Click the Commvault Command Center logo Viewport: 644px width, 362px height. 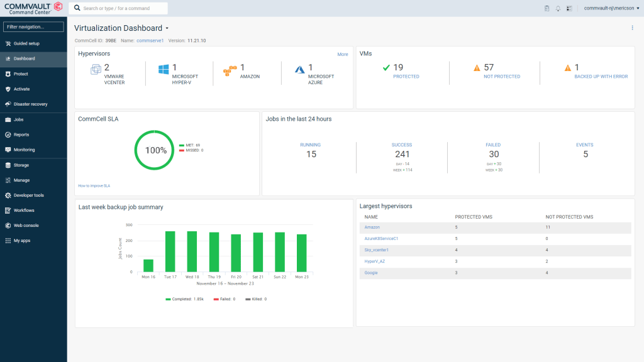[33, 8]
